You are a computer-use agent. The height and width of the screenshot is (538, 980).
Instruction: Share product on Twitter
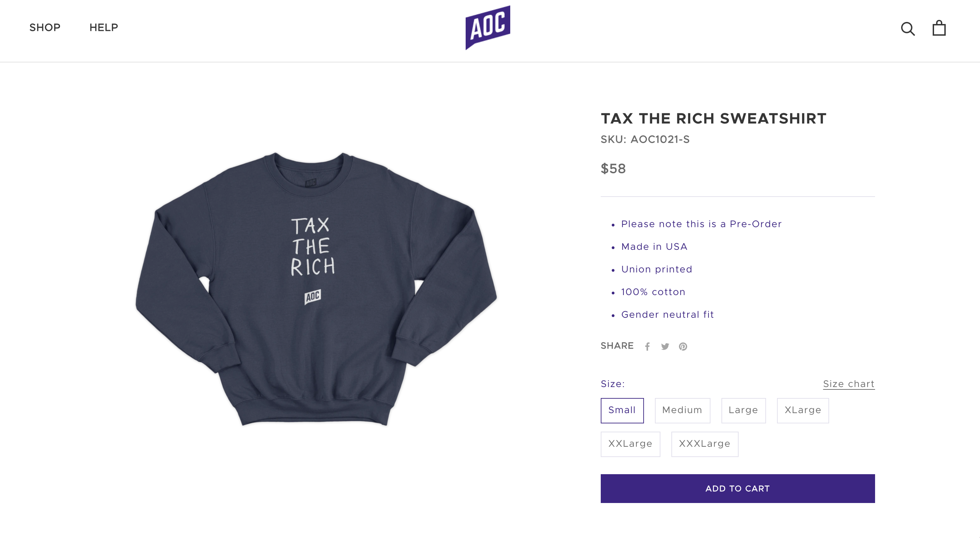coord(665,346)
